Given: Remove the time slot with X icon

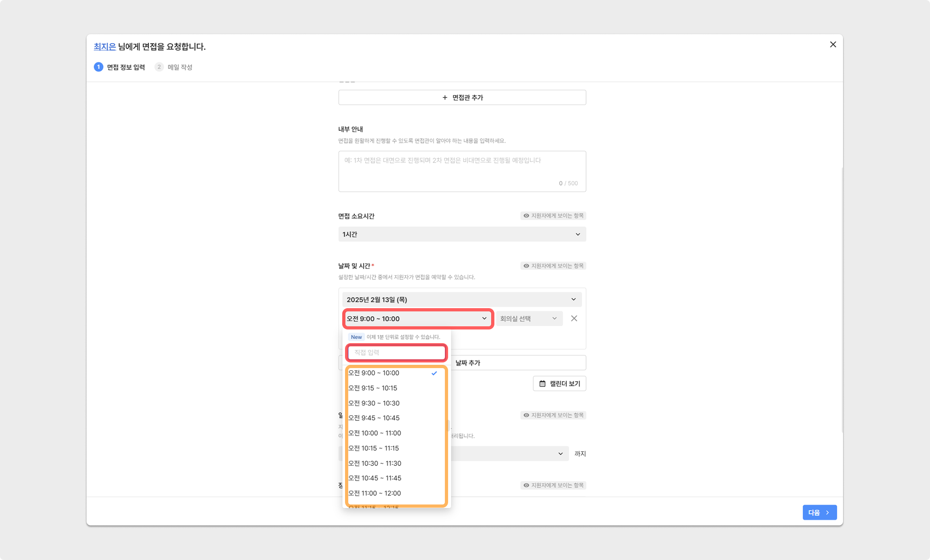Looking at the screenshot, I should [x=574, y=319].
